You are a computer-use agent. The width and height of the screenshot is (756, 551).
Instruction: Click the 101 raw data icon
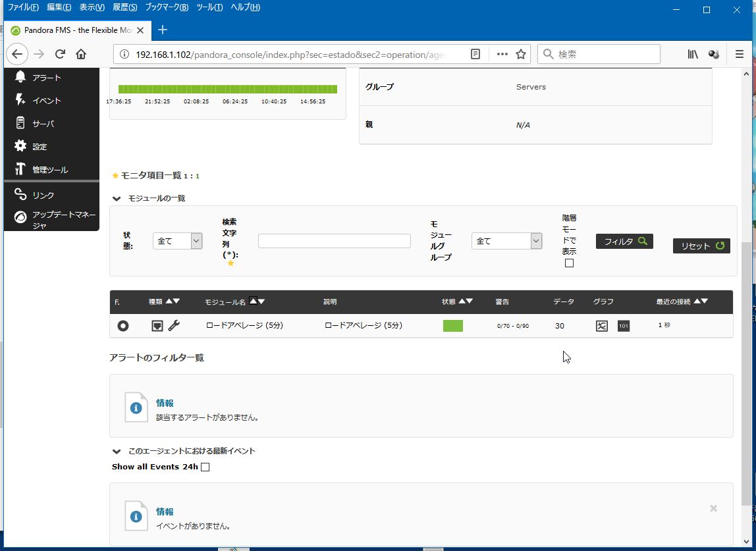pyautogui.click(x=624, y=326)
